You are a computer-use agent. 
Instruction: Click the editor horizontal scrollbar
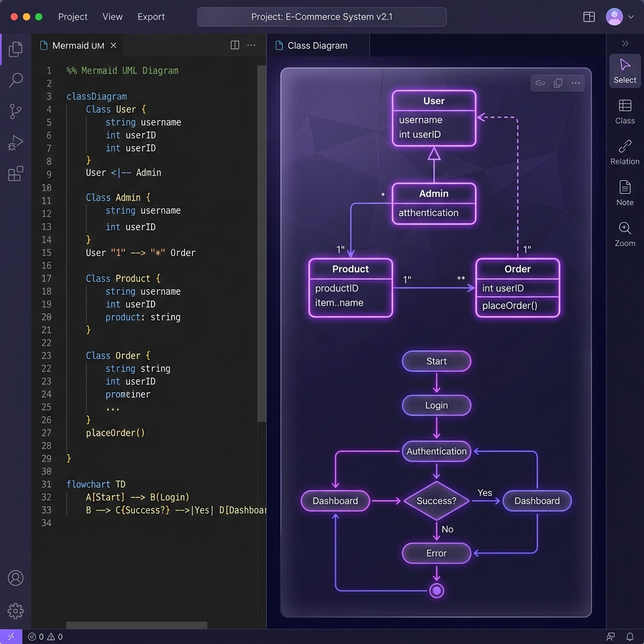136,625
